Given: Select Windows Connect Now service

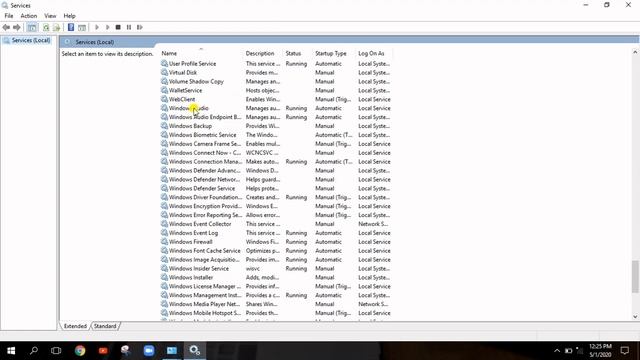Looking at the screenshot, I should click(x=276, y=153).
